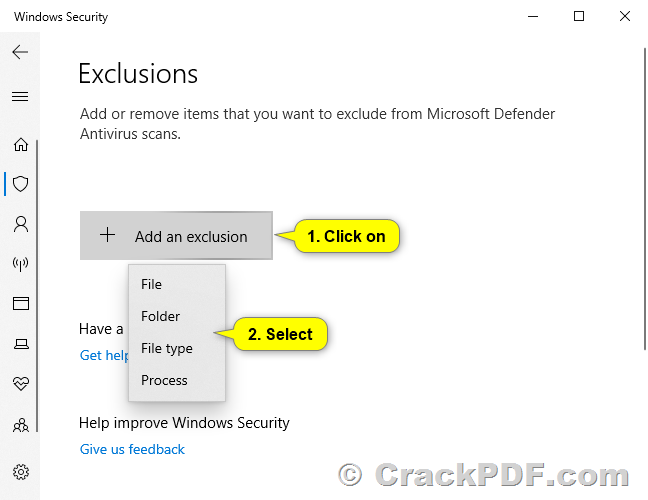Open the Home icon in sidebar

click(x=21, y=144)
